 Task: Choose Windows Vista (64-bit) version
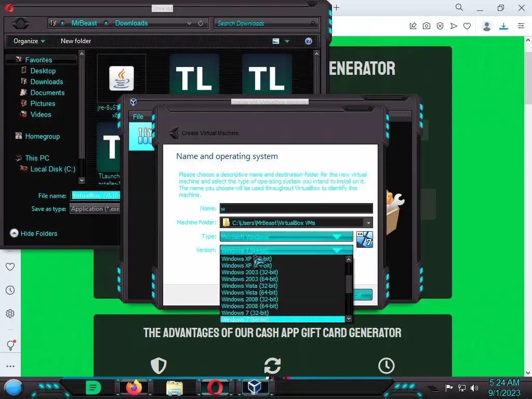(249, 292)
